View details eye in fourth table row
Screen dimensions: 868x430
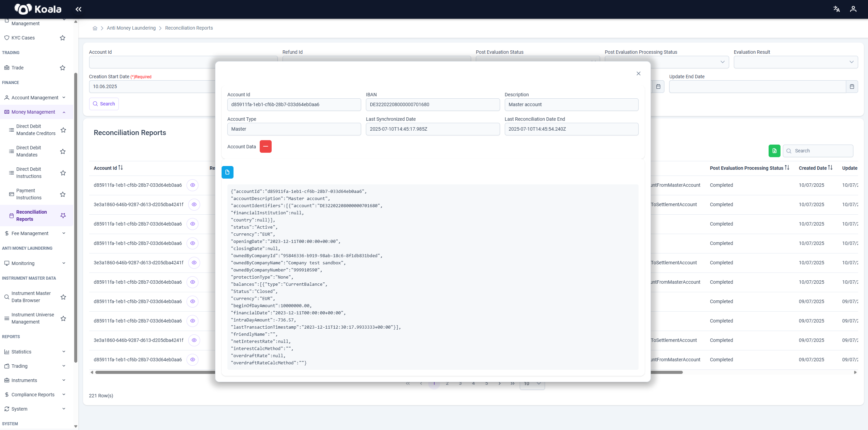point(193,243)
